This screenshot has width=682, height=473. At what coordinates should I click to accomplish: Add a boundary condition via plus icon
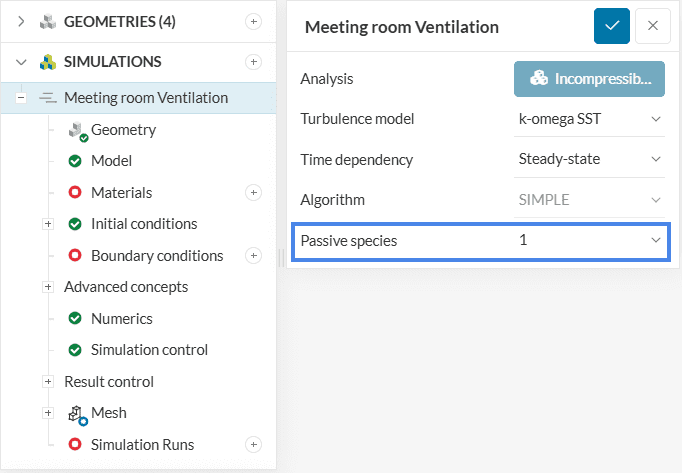click(x=253, y=256)
